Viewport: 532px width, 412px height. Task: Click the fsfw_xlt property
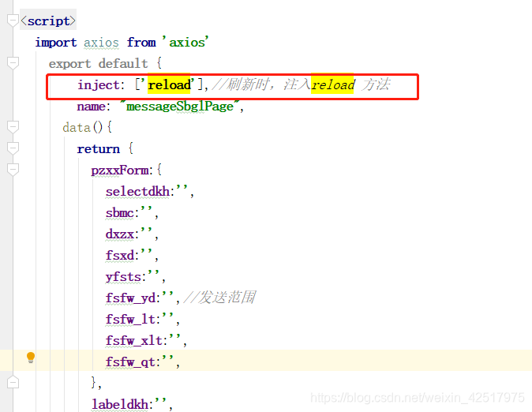click(x=134, y=340)
